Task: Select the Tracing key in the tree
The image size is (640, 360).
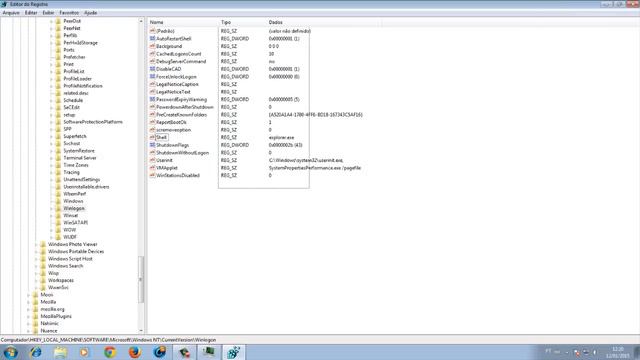Action: click(x=71, y=172)
